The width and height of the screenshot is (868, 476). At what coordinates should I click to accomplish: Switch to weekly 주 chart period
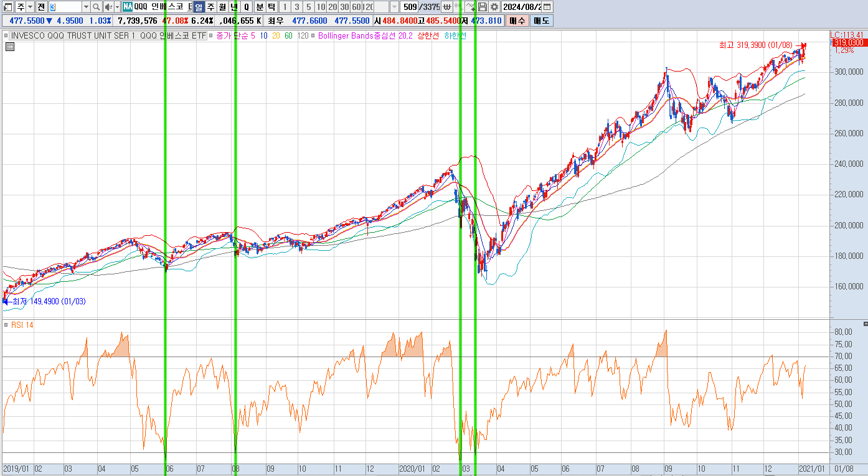211,7
